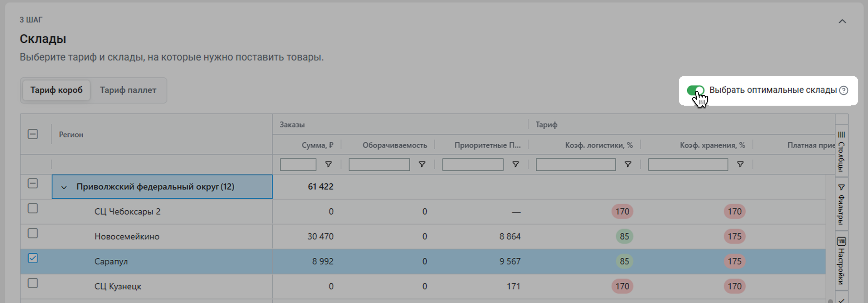The height and width of the screenshot is (303, 868).
Task: Check the СЦ Чебоксары 2 checkbox
Action: click(33, 209)
